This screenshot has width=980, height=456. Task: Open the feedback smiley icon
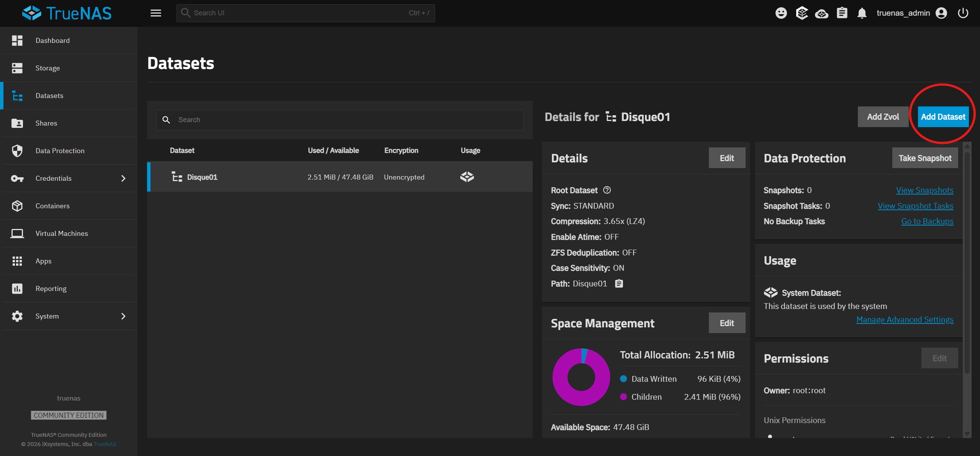[x=781, y=13]
